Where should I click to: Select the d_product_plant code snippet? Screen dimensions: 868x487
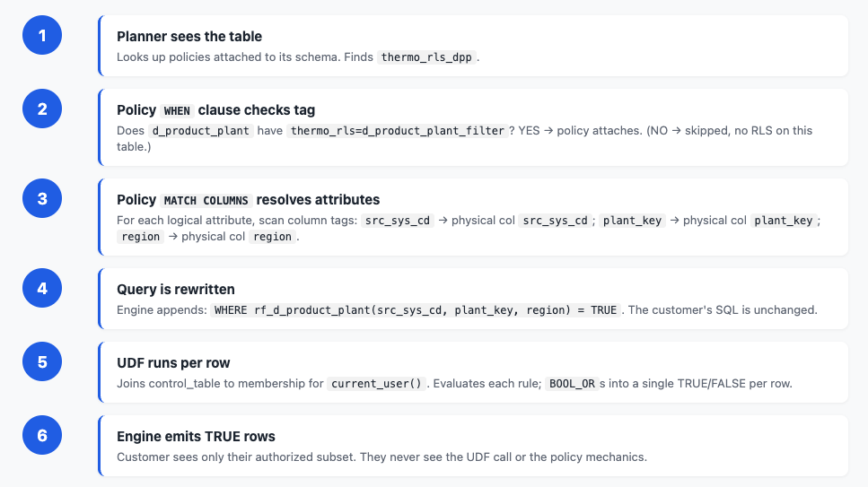(200, 131)
